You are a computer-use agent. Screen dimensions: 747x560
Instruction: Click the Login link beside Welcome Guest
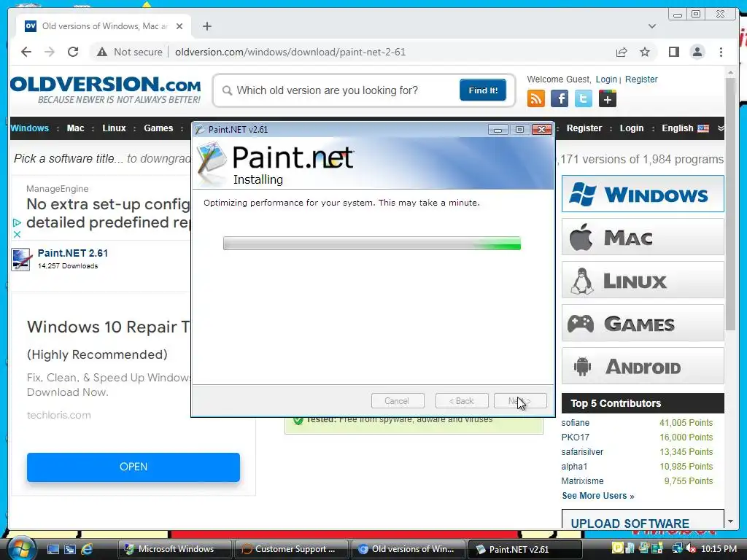(606, 79)
